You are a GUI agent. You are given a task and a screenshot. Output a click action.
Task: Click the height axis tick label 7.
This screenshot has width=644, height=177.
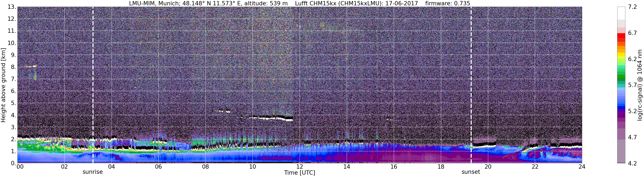click(x=14, y=79)
